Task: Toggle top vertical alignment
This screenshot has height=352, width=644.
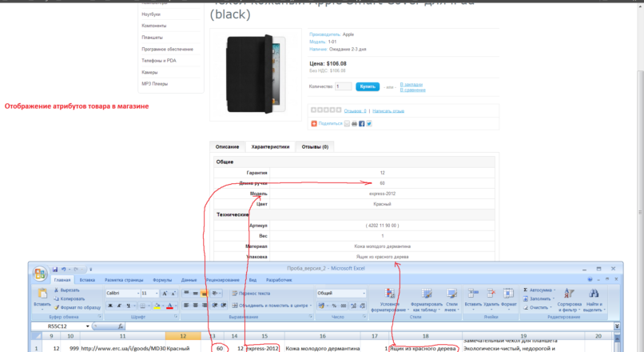Action: tap(186, 294)
